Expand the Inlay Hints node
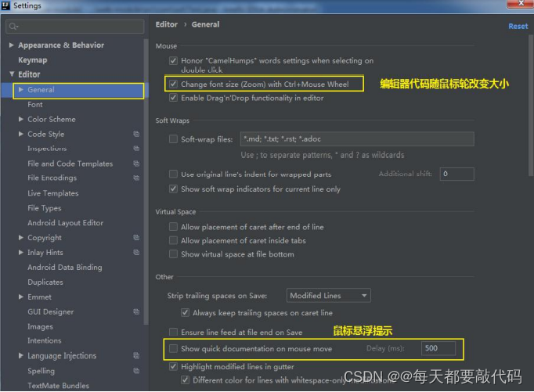534x392 pixels. click(x=21, y=253)
